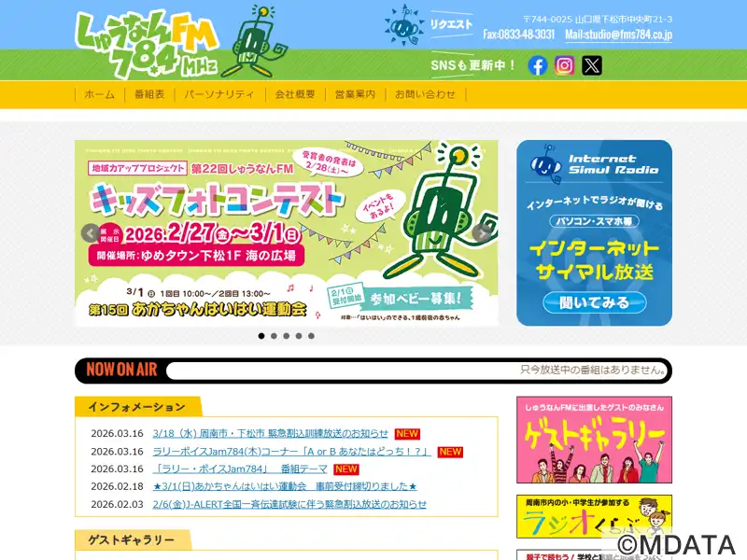
Task: Open the ホーム menu item
Action: (100, 94)
